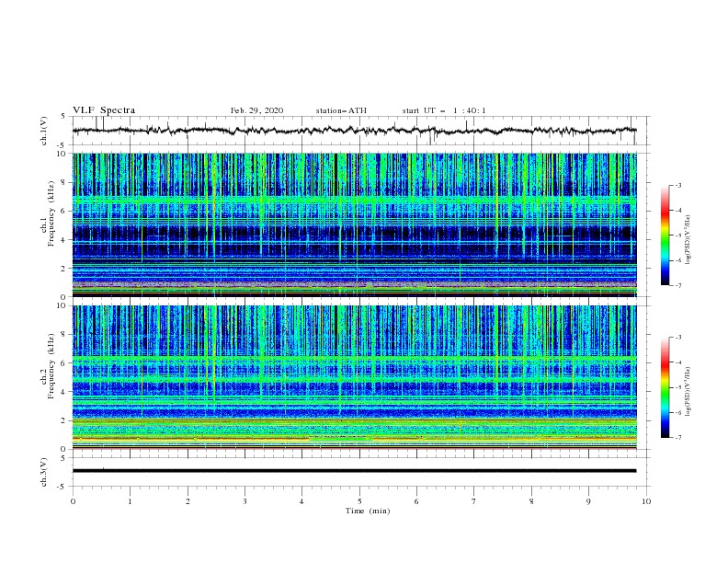Click the upper ch.1 PSD color bar

(x=665, y=235)
